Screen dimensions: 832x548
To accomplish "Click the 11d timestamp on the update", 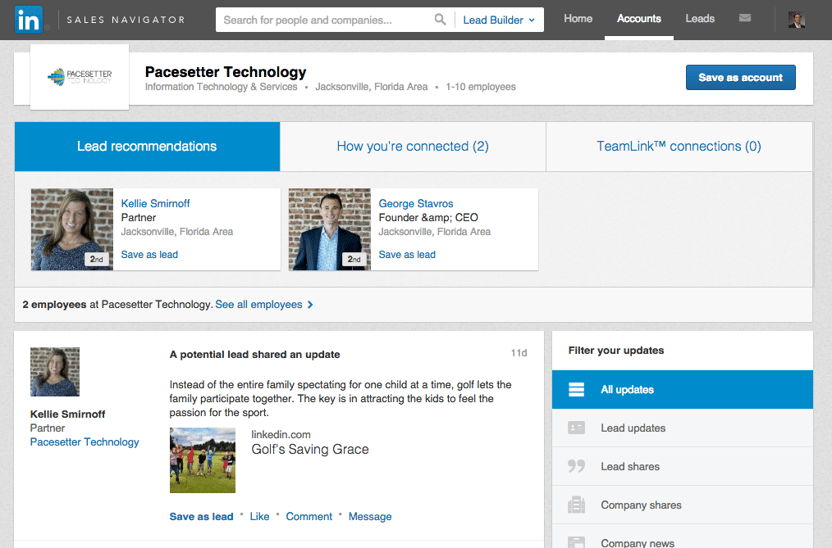I will [x=519, y=353].
